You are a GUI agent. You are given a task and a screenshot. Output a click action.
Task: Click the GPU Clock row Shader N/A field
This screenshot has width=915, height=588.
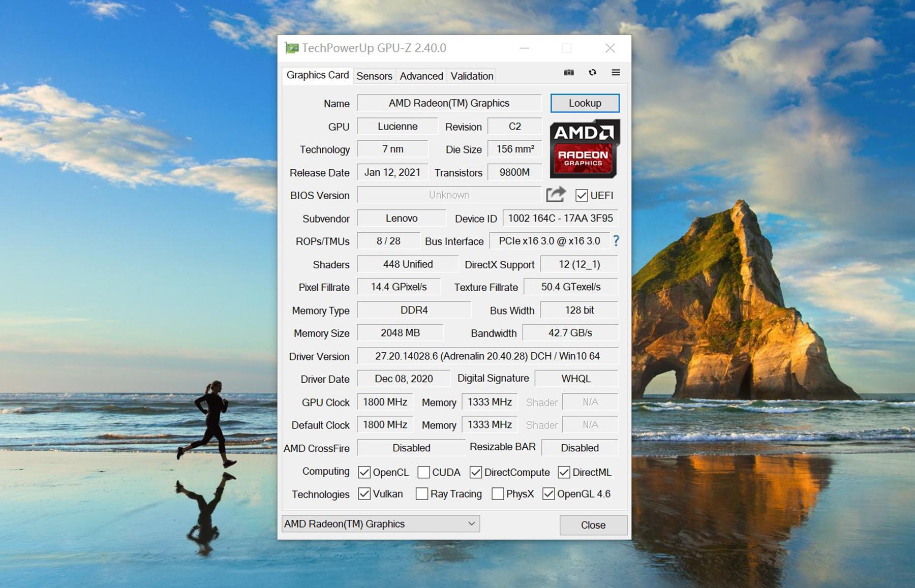click(590, 402)
